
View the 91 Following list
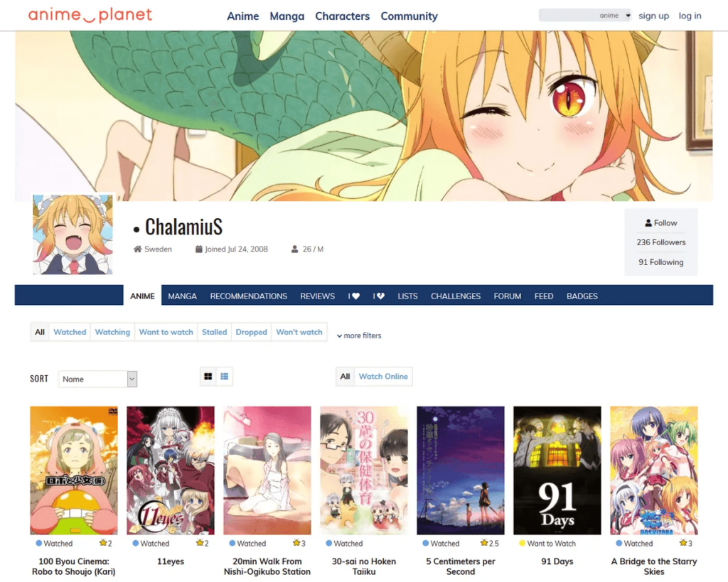(660, 262)
